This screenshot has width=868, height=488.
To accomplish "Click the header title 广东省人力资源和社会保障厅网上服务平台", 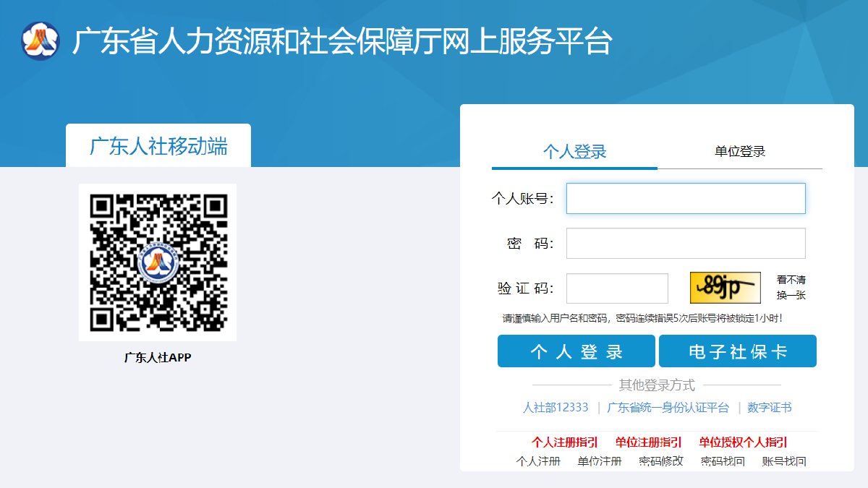I will click(342, 41).
